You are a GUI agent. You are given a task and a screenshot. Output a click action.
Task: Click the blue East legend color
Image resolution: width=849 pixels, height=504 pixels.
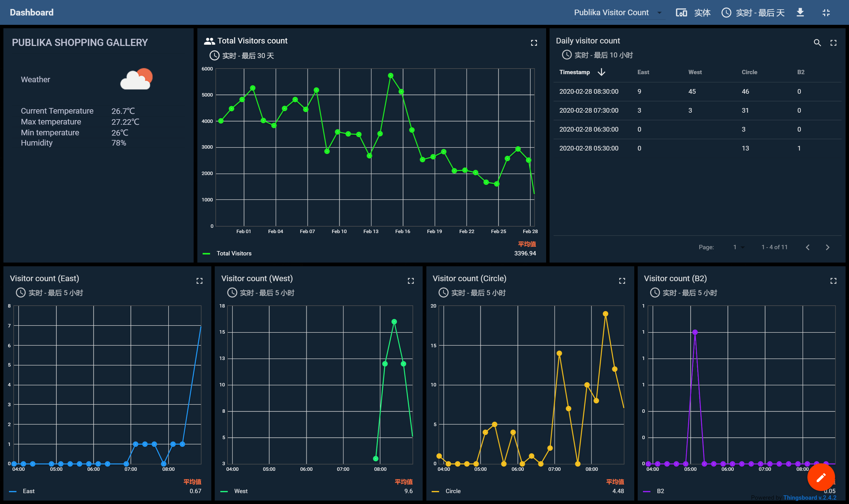coord(12,491)
